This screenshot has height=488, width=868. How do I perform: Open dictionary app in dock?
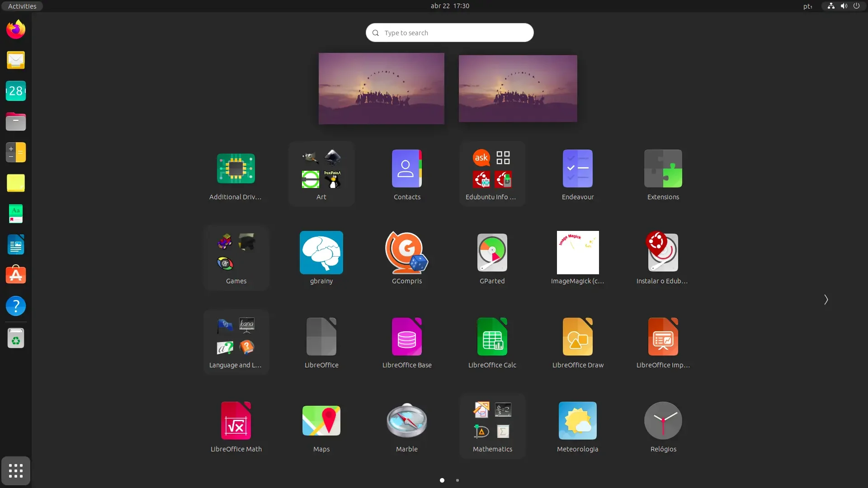(x=16, y=214)
